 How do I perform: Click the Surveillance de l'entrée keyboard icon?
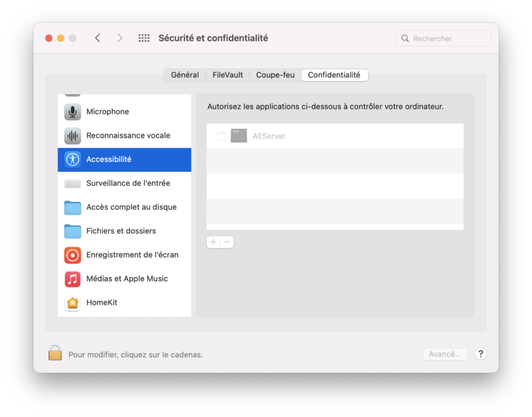tap(73, 184)
